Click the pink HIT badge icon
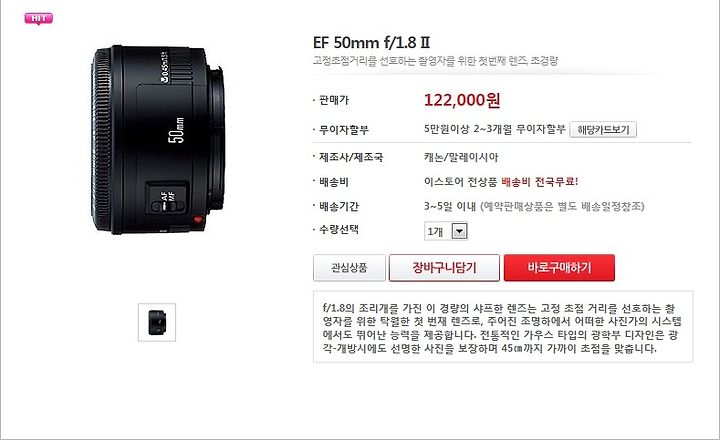 click(39, 19)
